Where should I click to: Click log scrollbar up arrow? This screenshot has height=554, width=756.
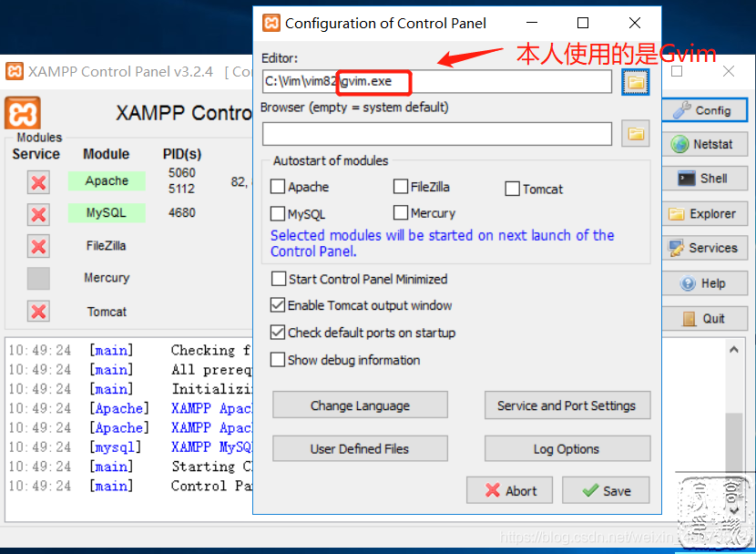point(734,350)
